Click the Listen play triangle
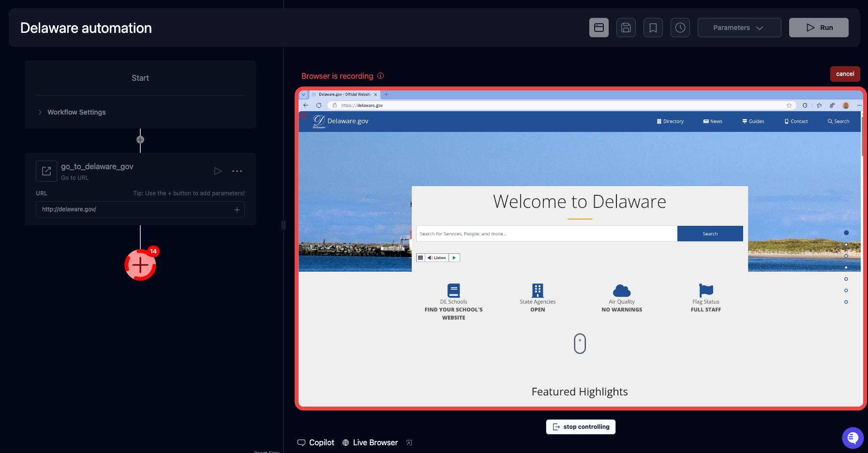 [454, 258]
